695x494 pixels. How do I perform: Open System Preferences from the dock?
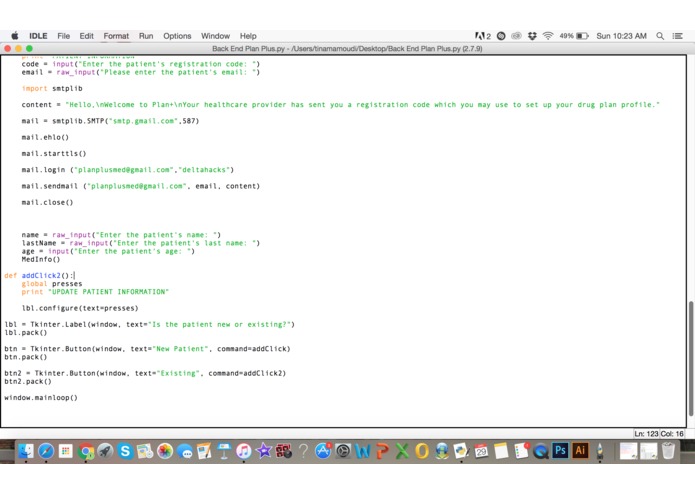tap(343, 451)
